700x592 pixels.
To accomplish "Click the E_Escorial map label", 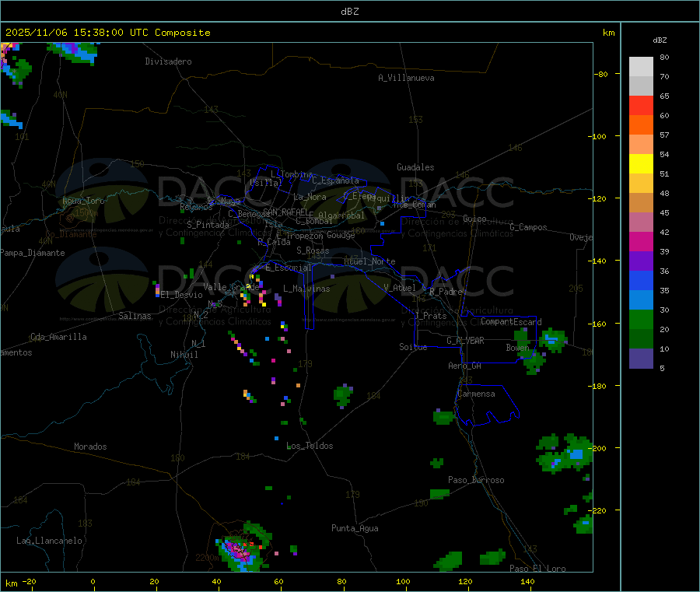I will pos(289,268).
